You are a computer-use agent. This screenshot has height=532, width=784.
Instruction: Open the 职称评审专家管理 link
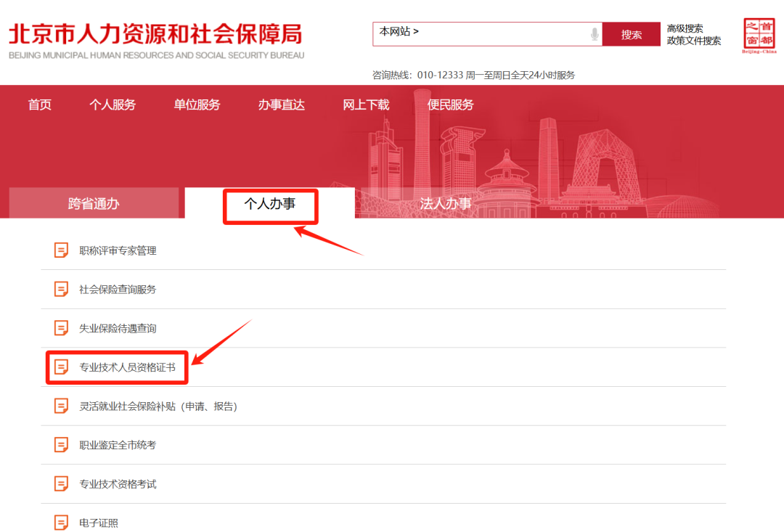click(x=118, y=250)
